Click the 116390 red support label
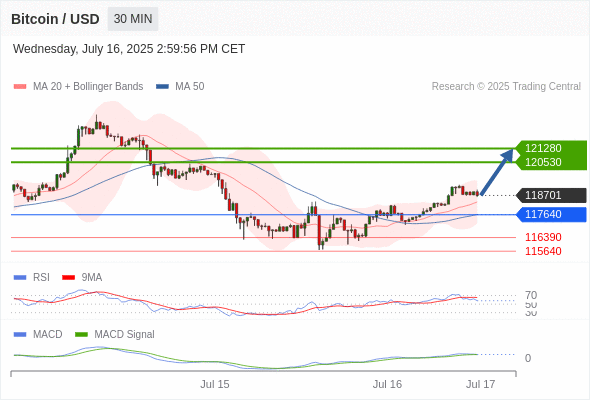 (x=543, y=237)
